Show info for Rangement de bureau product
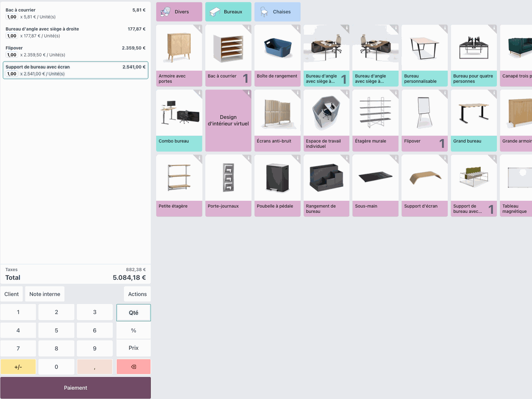 pyautogui.click(x=347, y=158)
